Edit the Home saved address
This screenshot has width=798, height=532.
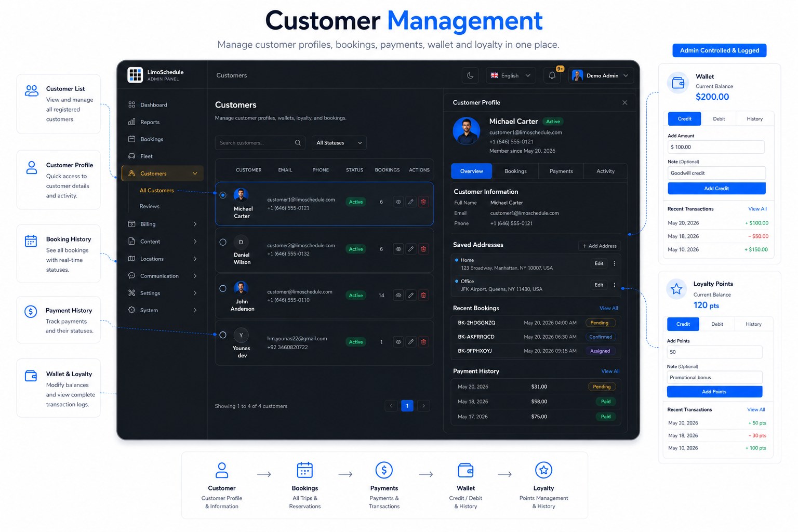tap(599, 263)
